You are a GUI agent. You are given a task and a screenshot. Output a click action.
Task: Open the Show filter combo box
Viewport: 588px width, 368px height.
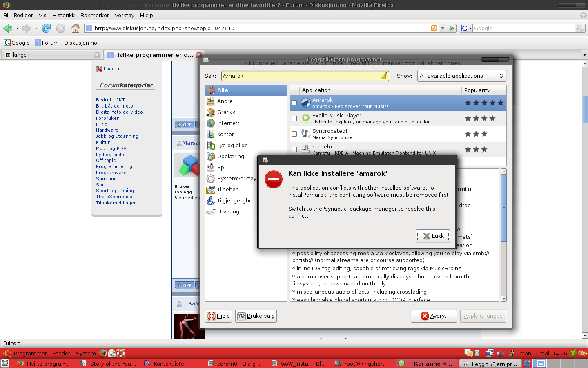click(461, 76)
